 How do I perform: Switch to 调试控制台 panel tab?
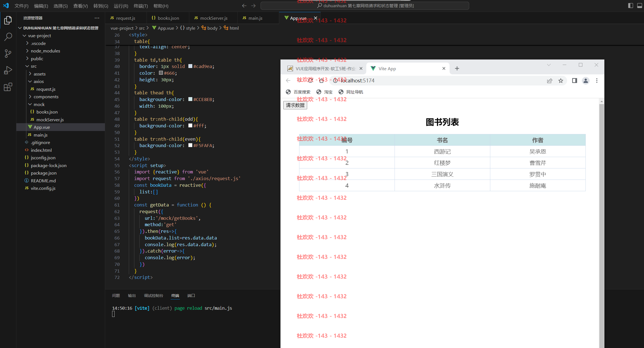point(153,296)
